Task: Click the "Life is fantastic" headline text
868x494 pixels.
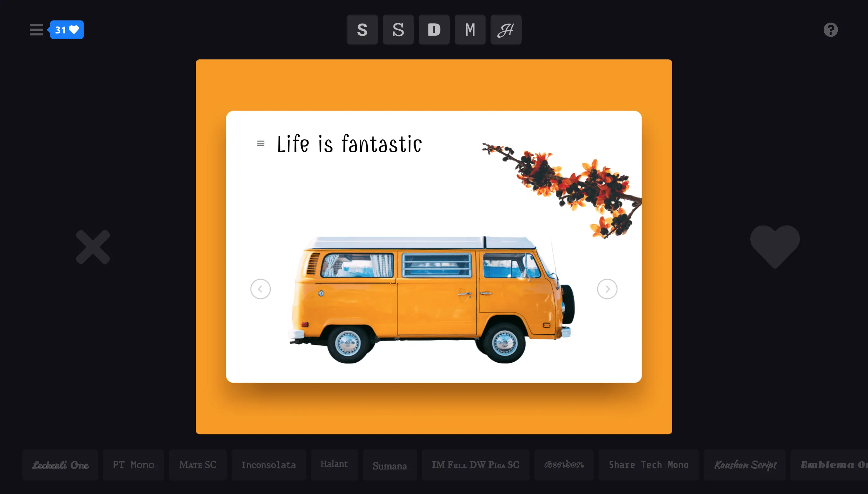Action: click(x=349, y=144)
